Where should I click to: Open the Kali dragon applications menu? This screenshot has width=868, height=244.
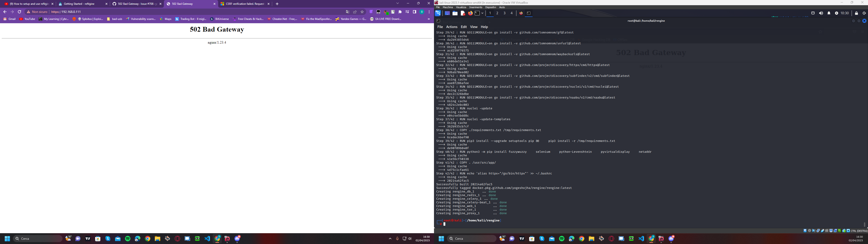438,13
